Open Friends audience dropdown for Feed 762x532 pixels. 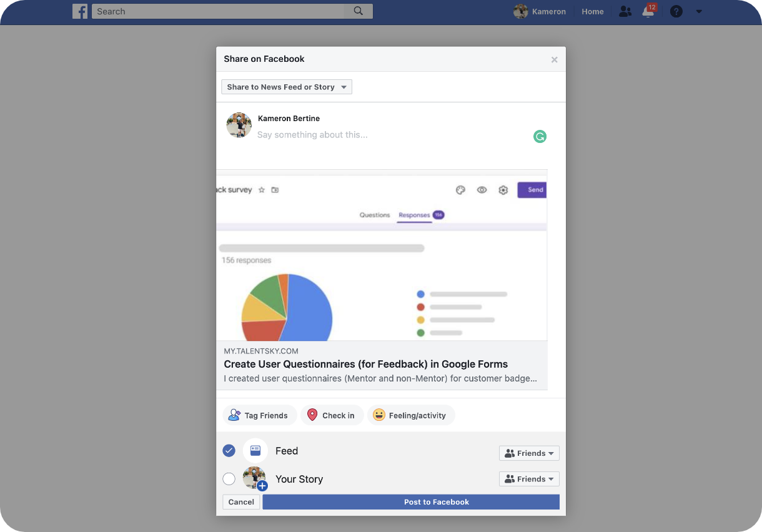pyautogui.click(x=529, y=453)
